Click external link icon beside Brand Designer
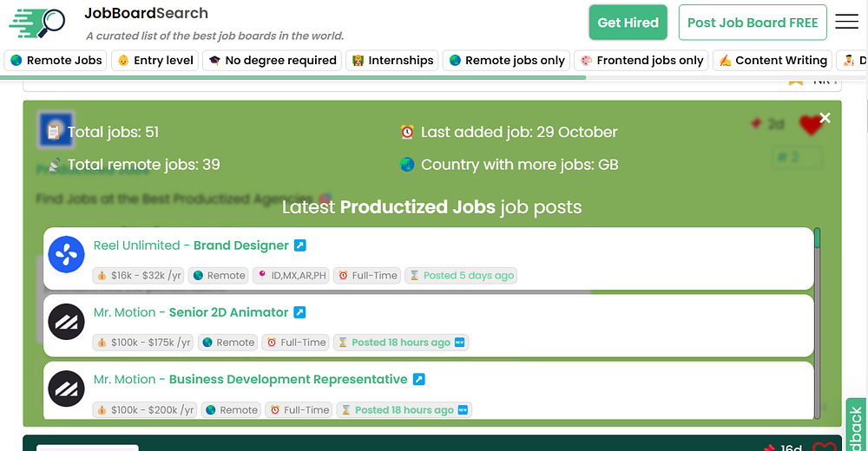Screen dimensions: 868x451 pos(300,245)
